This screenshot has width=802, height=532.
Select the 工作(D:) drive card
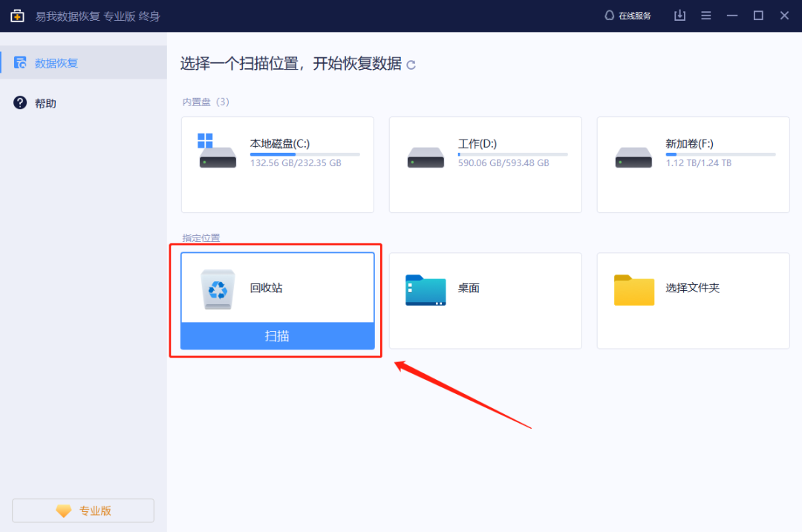pyautogui.click(x=486, y=165)
